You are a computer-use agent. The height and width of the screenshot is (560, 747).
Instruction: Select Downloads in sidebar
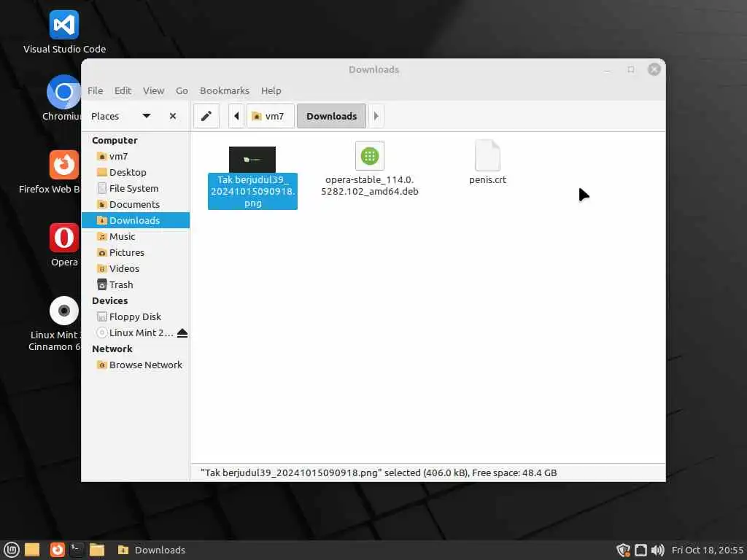click(136, 220)
